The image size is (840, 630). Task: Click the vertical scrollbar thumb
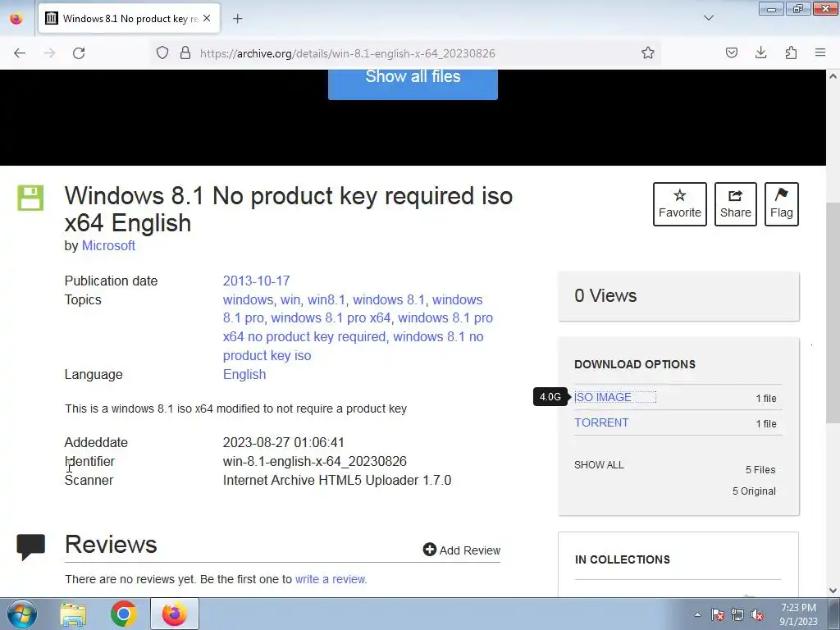[x=833, y=313]
